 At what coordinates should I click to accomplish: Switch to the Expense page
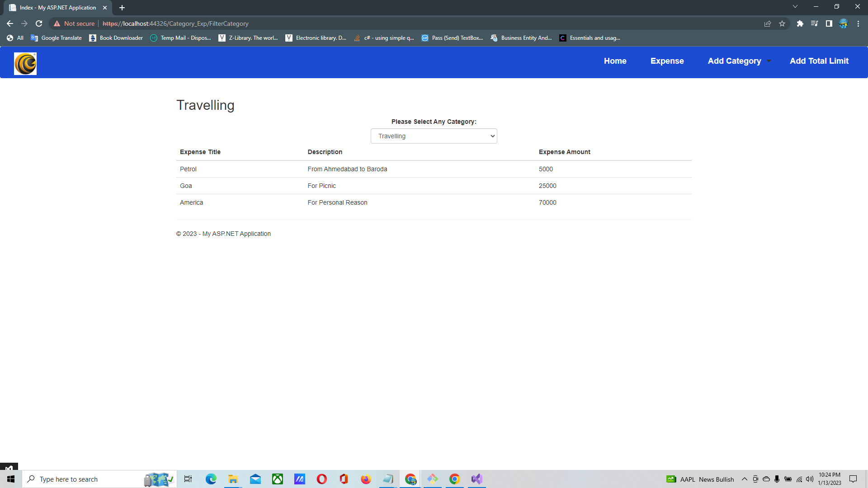click(667, 61)
